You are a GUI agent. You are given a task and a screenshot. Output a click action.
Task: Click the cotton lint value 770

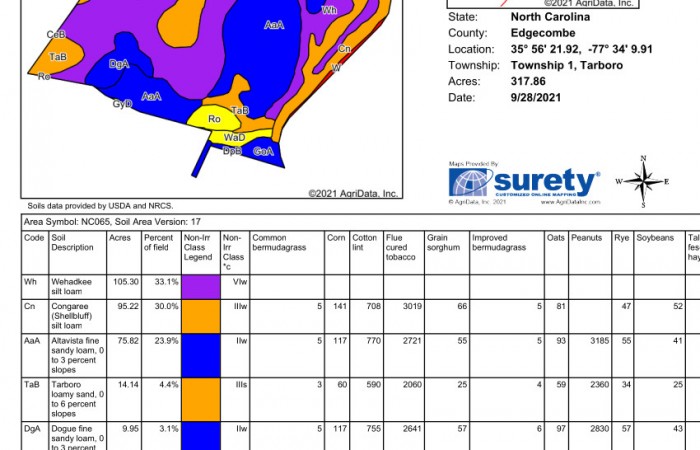374,341
